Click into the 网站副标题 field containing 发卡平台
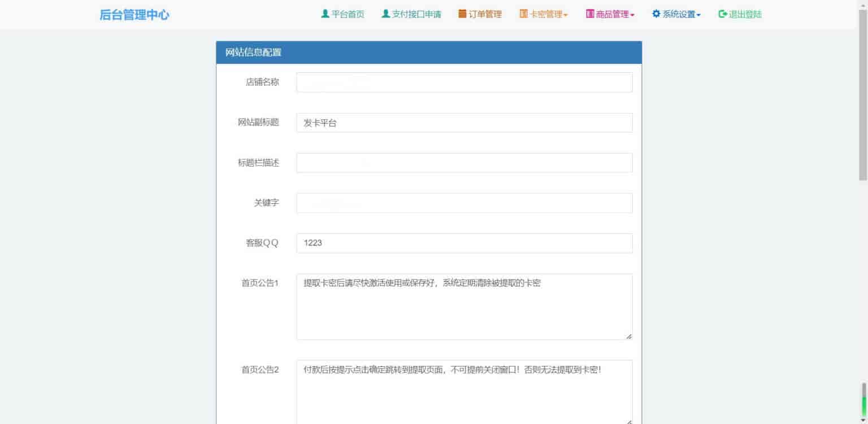The height and width of the screenshot is (424, 868). (465, 123)
